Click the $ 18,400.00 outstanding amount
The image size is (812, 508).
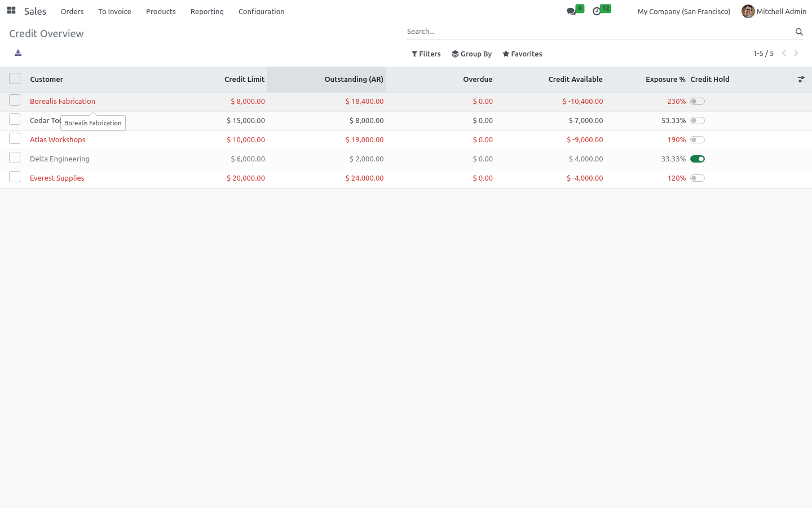(364, 102)
